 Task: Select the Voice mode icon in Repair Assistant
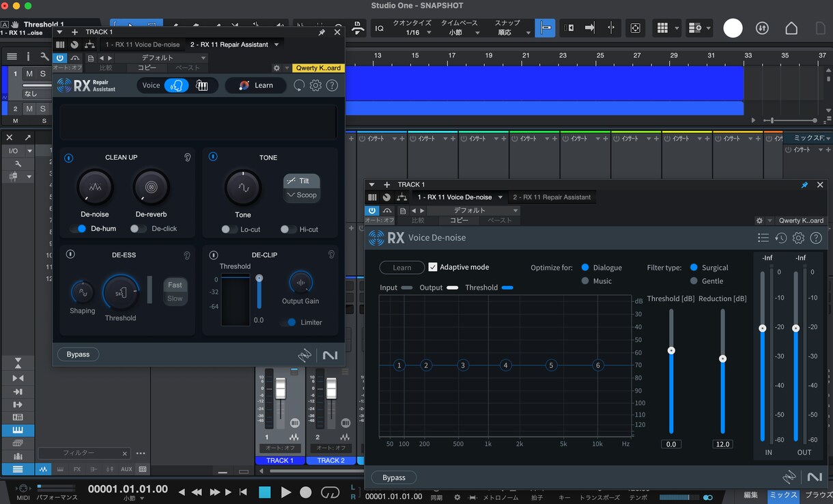click(176, 85)
